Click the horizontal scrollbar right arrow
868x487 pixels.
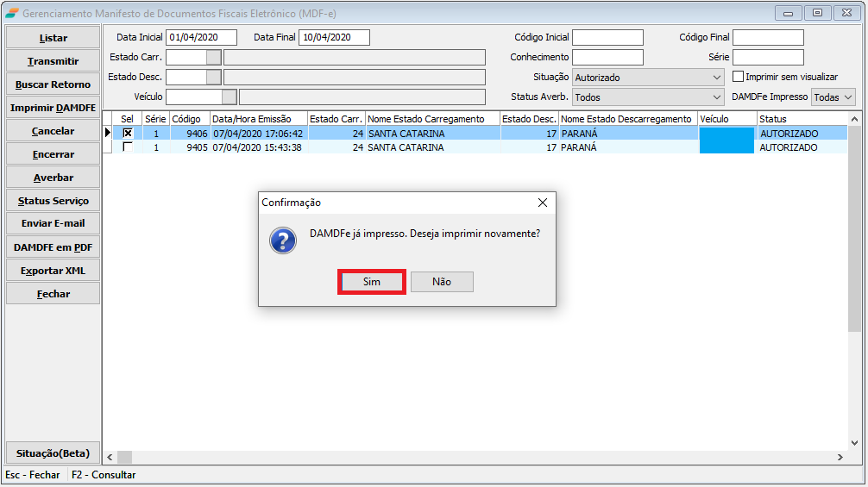pyautogui.click(x=840, y=457)
